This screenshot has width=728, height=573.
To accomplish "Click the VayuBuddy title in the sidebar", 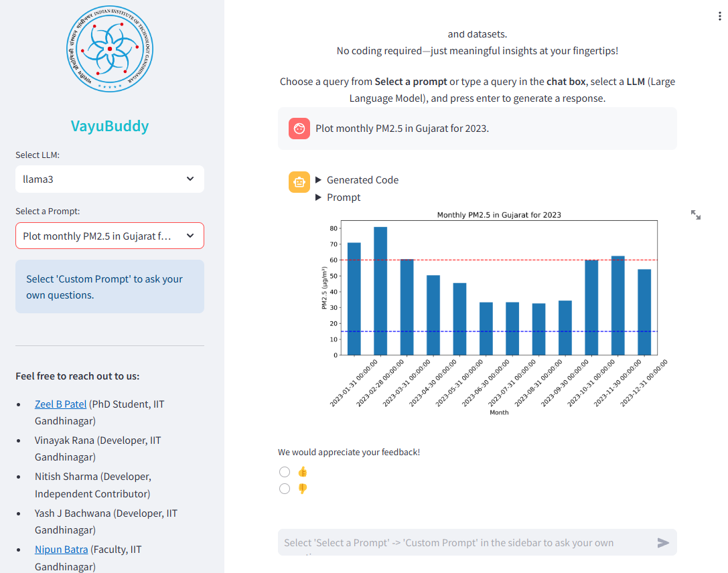I will coord(109,125).
